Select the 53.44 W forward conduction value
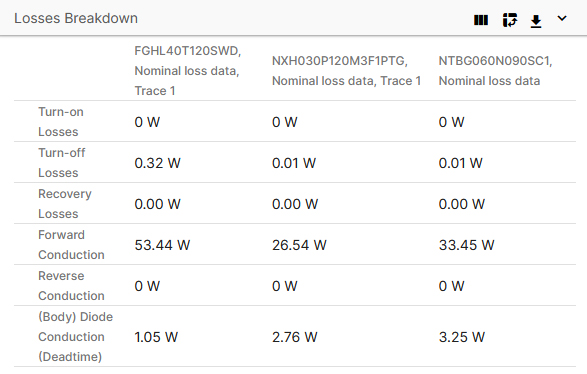This screenshot has height=374, width=587. click(x=162, y=245)
